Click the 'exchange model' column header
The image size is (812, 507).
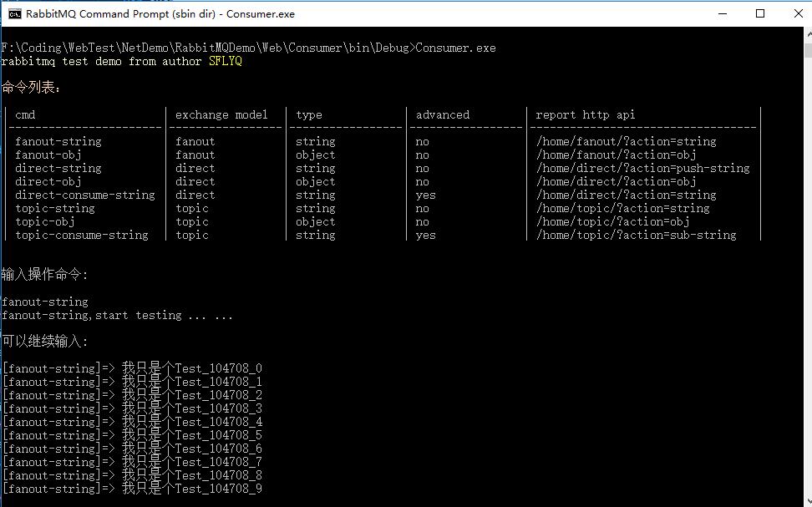pyautogui.click(x=221, y=114)
